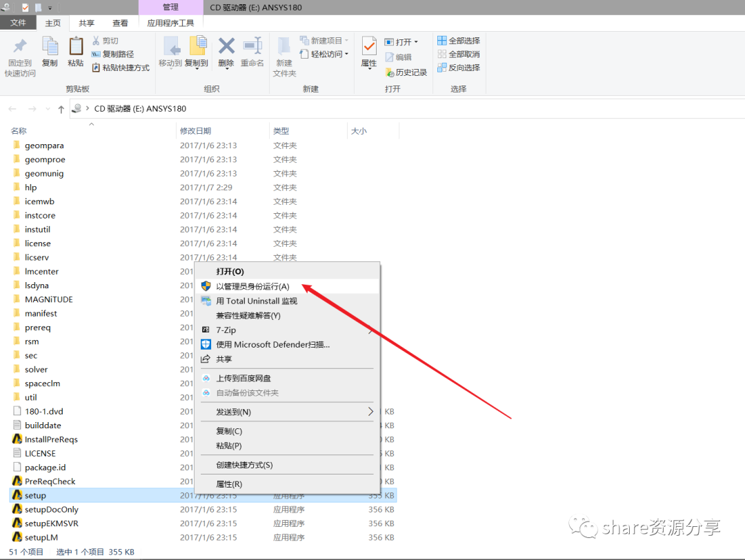The height and width of the screenshot is (560, 745).
Task: Click the back navigation arrow
Action: click(x=13, y=109)
